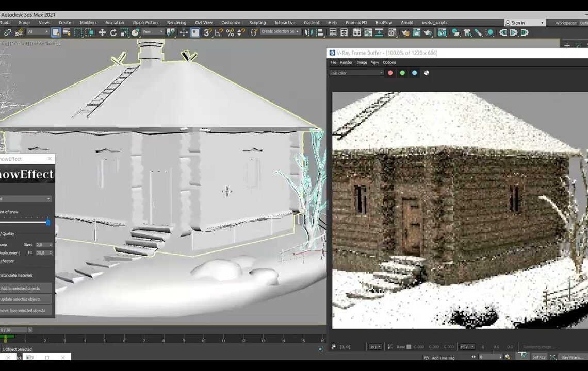The width and height of the screenshot is (588, 371).
Task: Open the RGB color dropdown in V-Ray Frame Buffer
Action: [x=356, y=73]
